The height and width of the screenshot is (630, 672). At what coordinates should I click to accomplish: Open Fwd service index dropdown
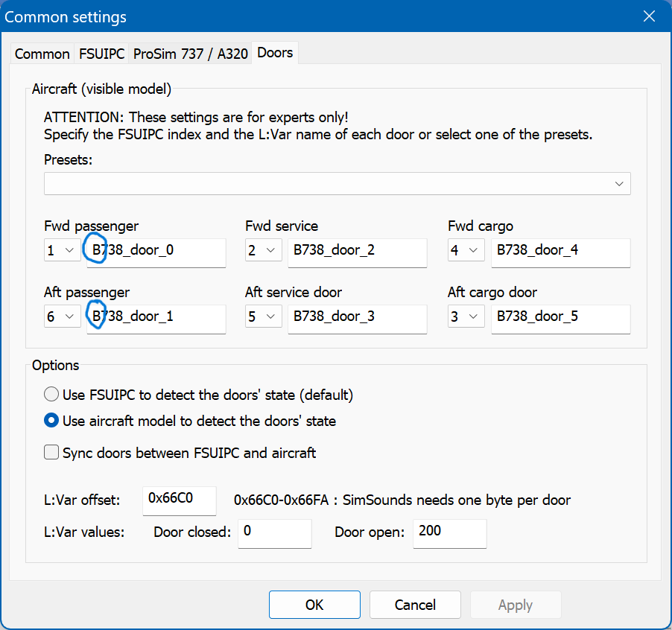coord(263,250)
